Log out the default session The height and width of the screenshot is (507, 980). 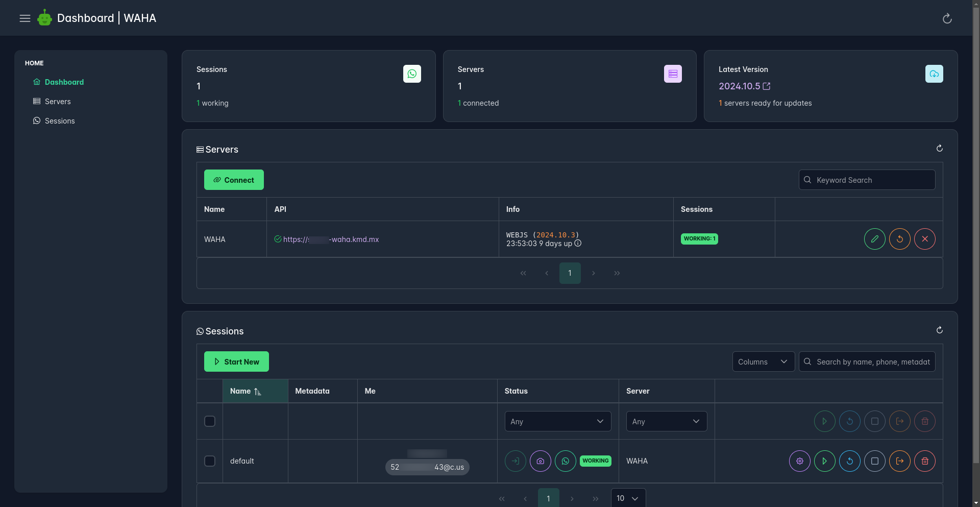(899, 461)
